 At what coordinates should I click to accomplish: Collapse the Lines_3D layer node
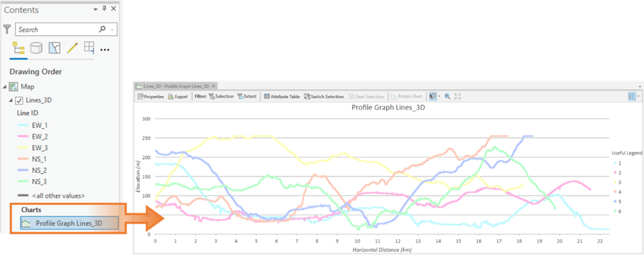pos(11,100)
